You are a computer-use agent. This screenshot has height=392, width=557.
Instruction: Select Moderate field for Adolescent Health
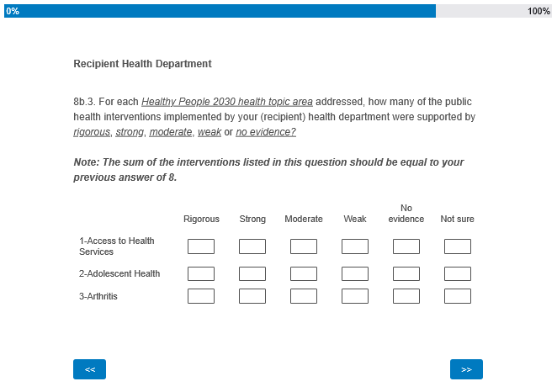(304, 273)
